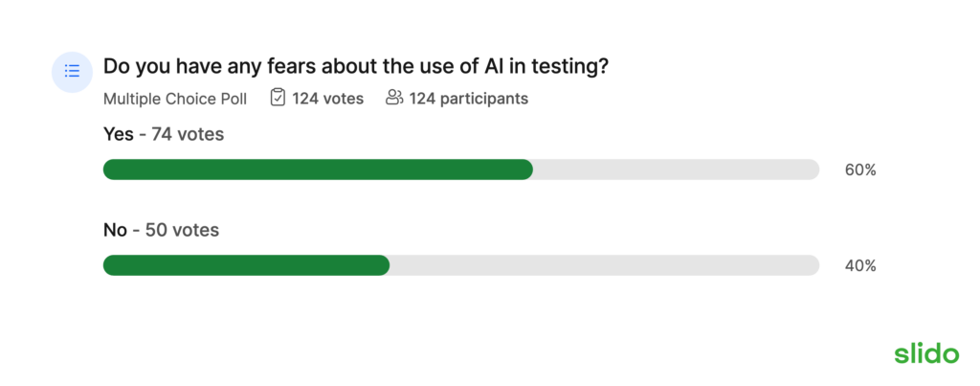This screenshot has height=386, width=980.
Task: Click the people icon beside 124 participants
Action: coord(393,98)
